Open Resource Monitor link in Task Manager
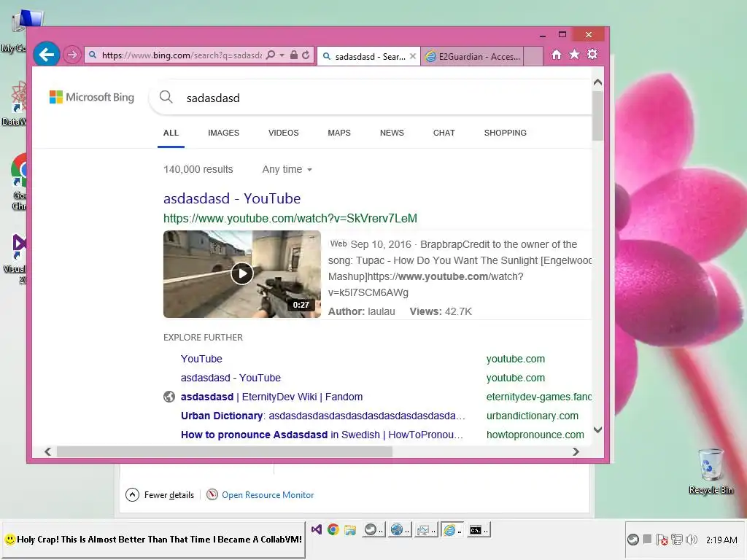Viewport: 747px width, 560px height. click(268, 495)
